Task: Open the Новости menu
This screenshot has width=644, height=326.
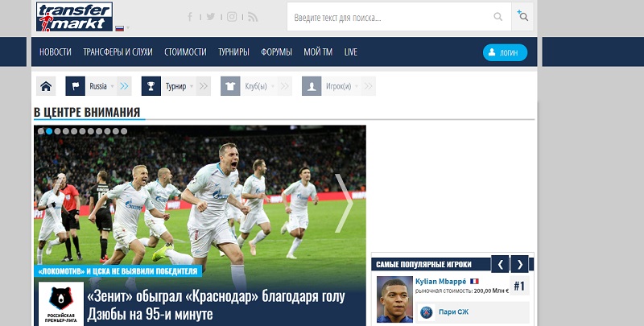Action: pos(56,52)
